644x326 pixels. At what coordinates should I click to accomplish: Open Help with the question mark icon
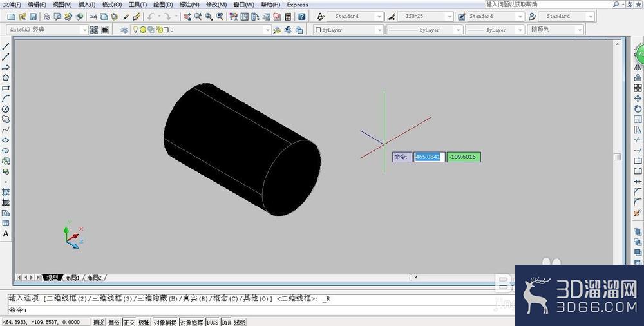pos(302,17)
